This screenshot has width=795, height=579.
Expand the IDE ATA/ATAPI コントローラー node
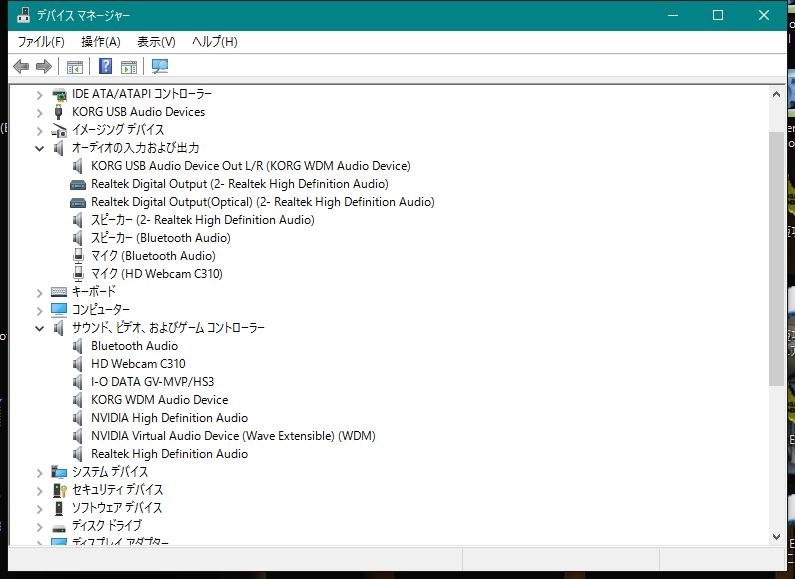[x=40, y=95]
